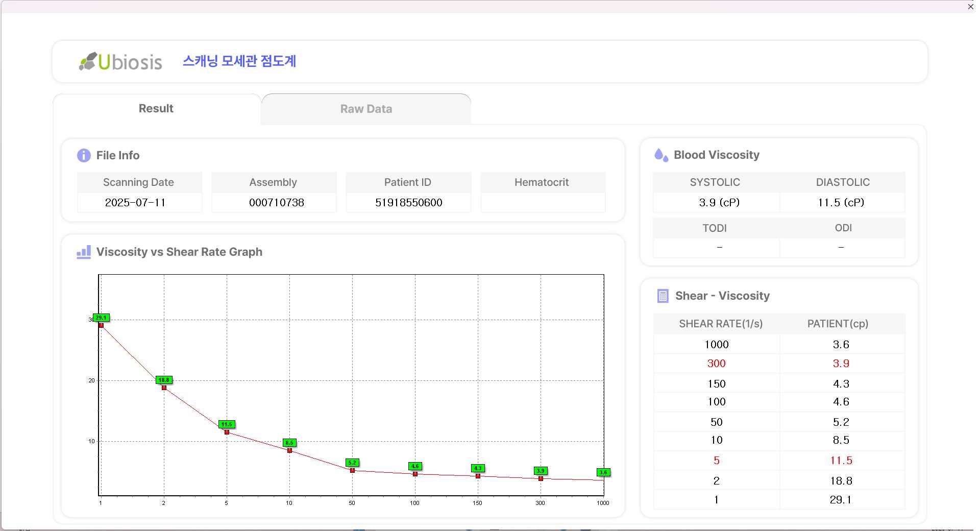The image size is (980, 531).
Task: Click the empty Hematocrit value field
Action: [x=543, y=203]
